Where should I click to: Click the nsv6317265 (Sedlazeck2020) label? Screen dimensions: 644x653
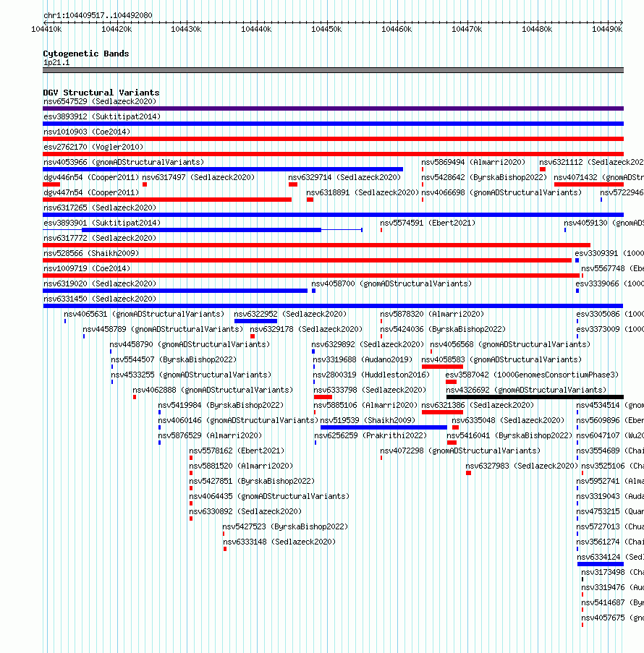(100, 208)
